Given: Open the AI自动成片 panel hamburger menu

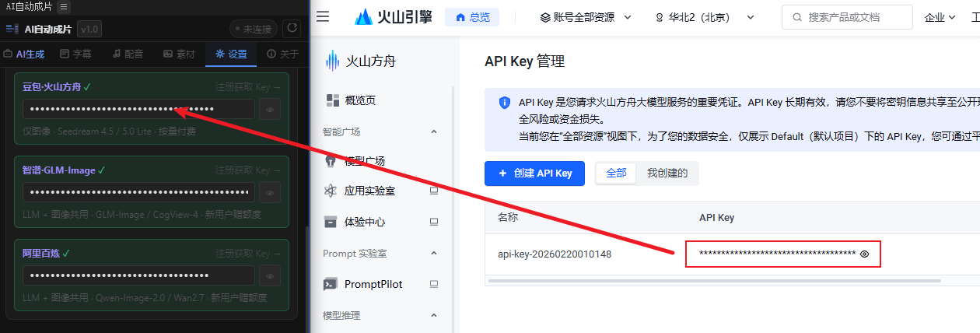Looking at the screenshot, I should (64, 6).
